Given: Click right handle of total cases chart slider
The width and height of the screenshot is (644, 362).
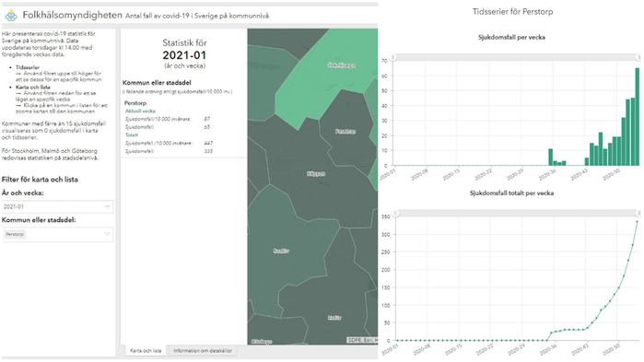Looking at the screenshot, I should tap(639, 213).
